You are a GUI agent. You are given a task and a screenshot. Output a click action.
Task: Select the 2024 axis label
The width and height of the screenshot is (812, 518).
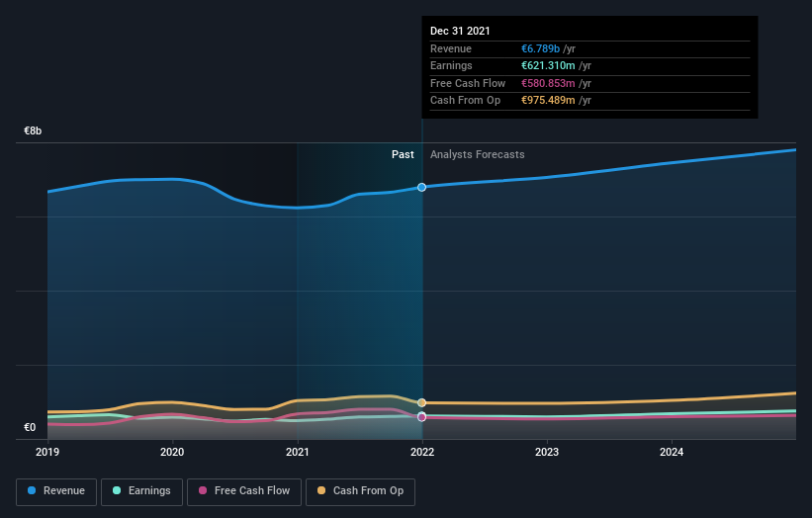[x=672, y=453]
